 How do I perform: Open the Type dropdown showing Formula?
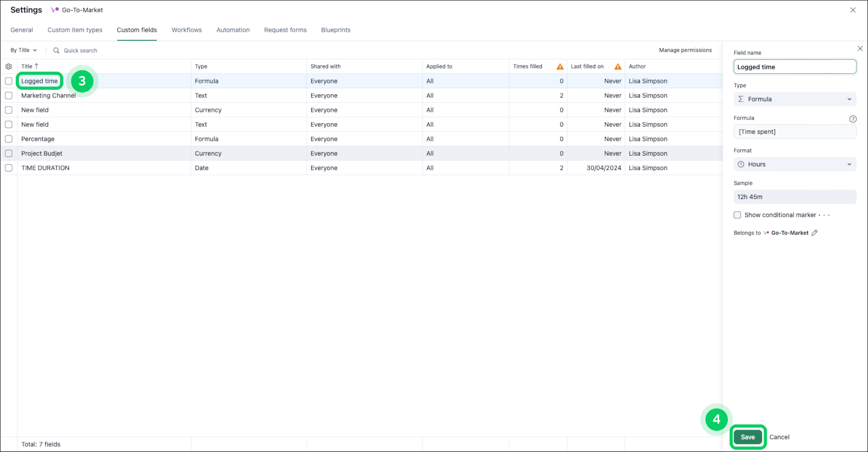[x=795, y=99]
